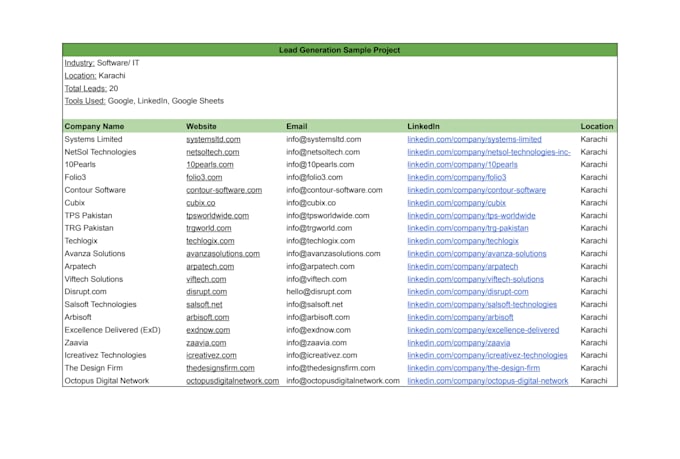
Task: Select the info@salsoft.net email cell
Action: pyautogui.click(x=314, y=305)
